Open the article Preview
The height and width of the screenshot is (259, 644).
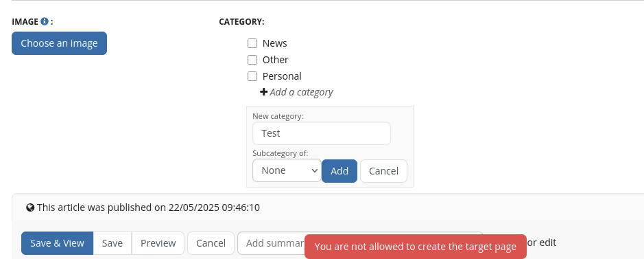(158, 243)
